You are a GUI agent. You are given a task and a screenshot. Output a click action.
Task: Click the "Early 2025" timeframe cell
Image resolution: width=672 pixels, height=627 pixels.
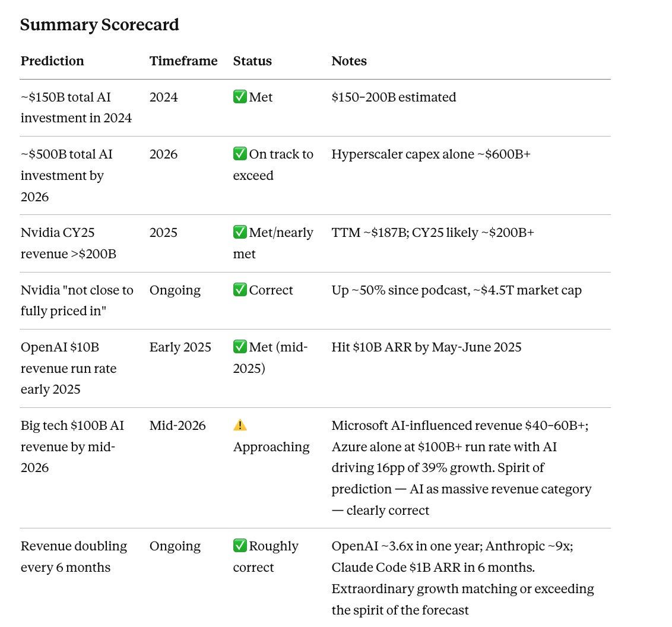pos(180,347)
